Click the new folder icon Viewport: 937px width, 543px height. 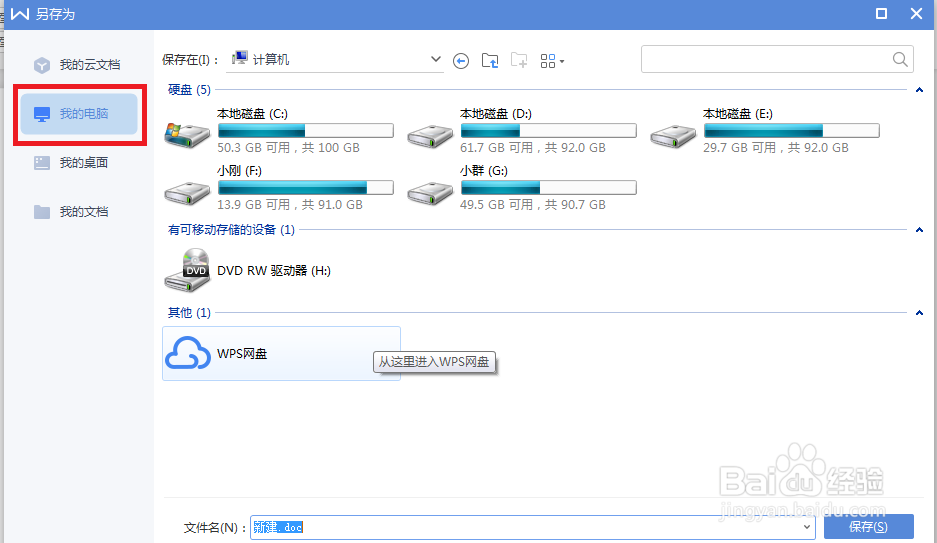[x=519, y=60]
